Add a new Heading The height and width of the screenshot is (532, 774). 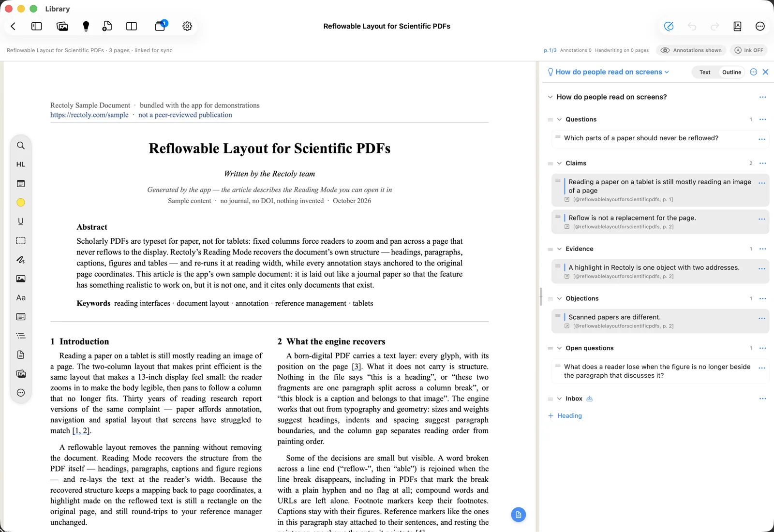coord(565,416)
